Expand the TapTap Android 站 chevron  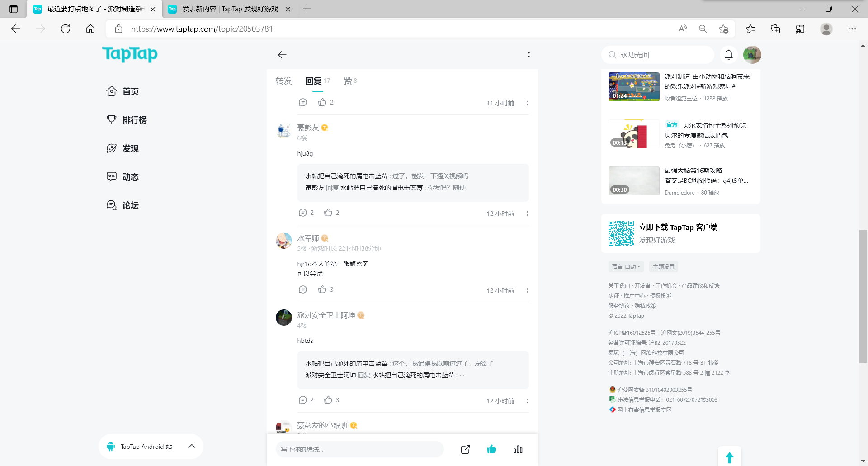[x=192, y=447]
